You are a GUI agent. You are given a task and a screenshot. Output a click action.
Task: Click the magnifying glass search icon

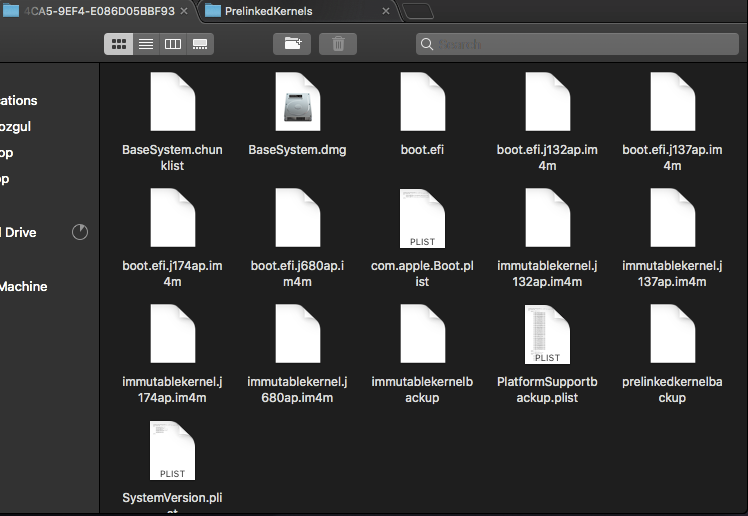click(427, 44)
